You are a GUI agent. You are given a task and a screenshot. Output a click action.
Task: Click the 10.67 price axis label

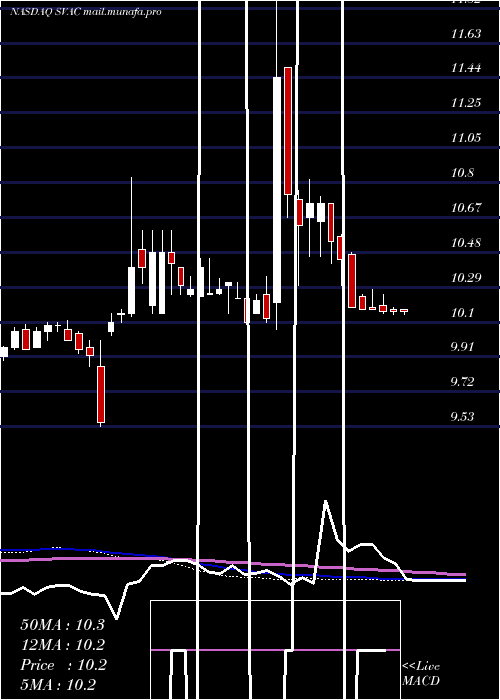click(466, 208)
